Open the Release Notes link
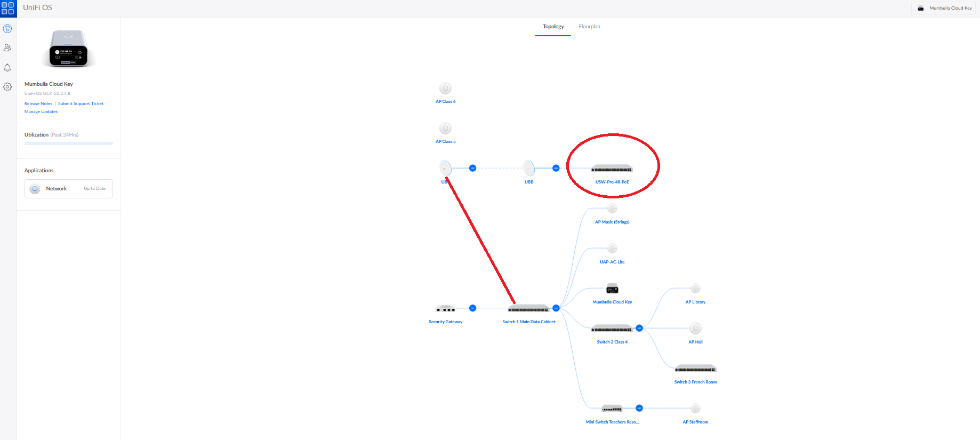Image resolution: width=980 pixels, height=440 pixels. [38, 103]
